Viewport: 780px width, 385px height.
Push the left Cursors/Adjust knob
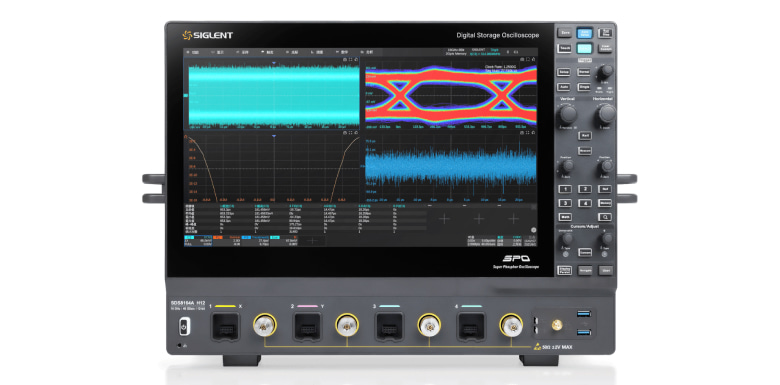(x=567, y=239)
